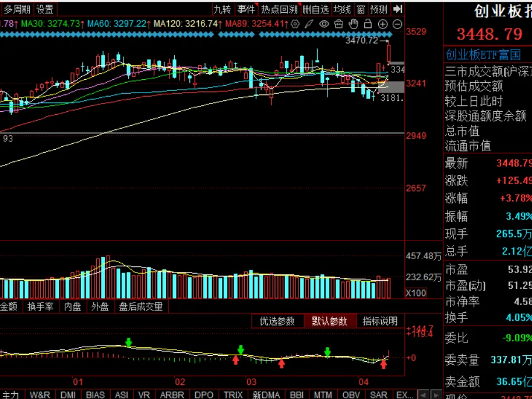Image resolution: width=532 pixels, height=399 pixels.
Task: Select 优选参数 optimized parameters
Action: pos(277,321)
